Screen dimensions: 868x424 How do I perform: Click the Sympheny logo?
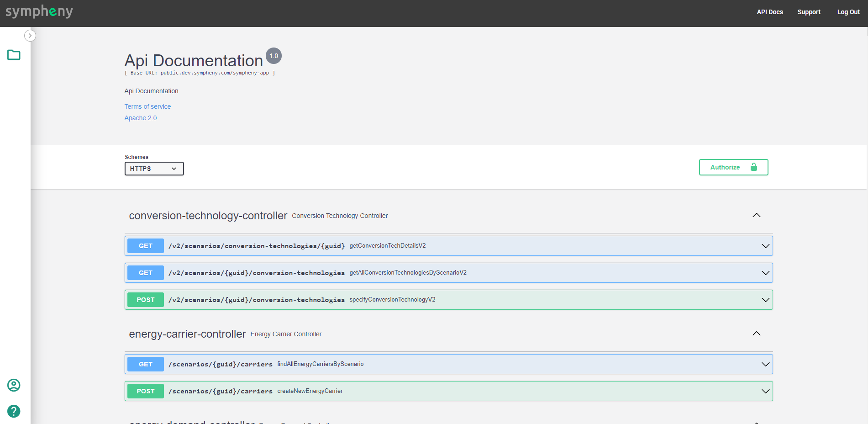[39, 11]
